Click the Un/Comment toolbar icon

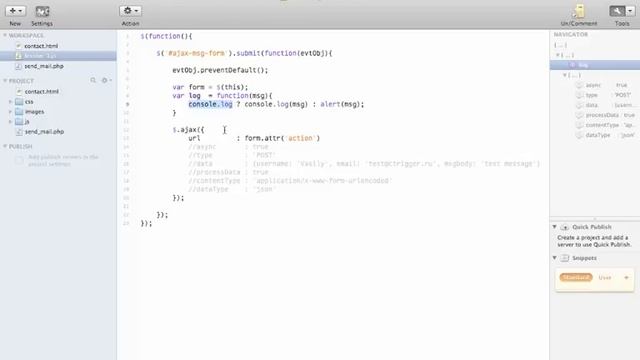coord(579,11)
